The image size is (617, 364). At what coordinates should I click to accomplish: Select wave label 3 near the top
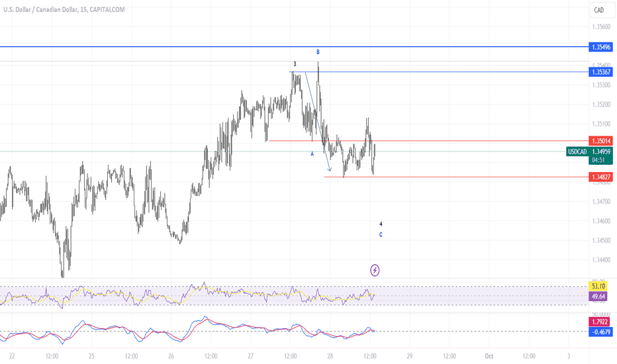click(295, 64)
